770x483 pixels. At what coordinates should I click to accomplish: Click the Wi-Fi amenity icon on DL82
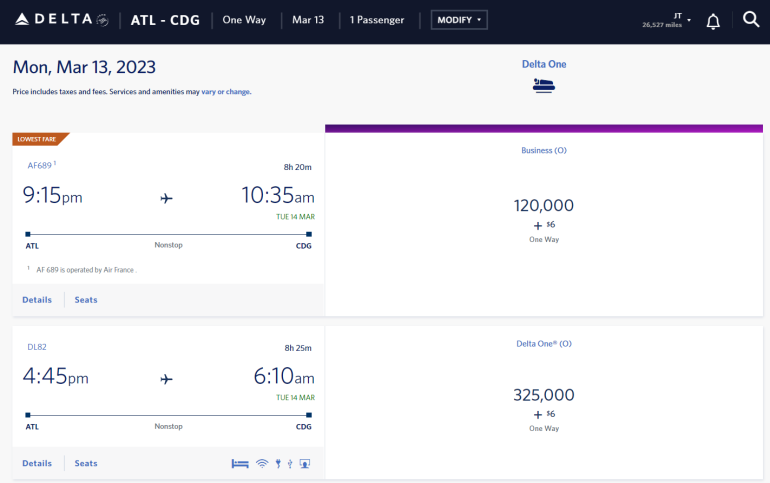click(262, 463)
